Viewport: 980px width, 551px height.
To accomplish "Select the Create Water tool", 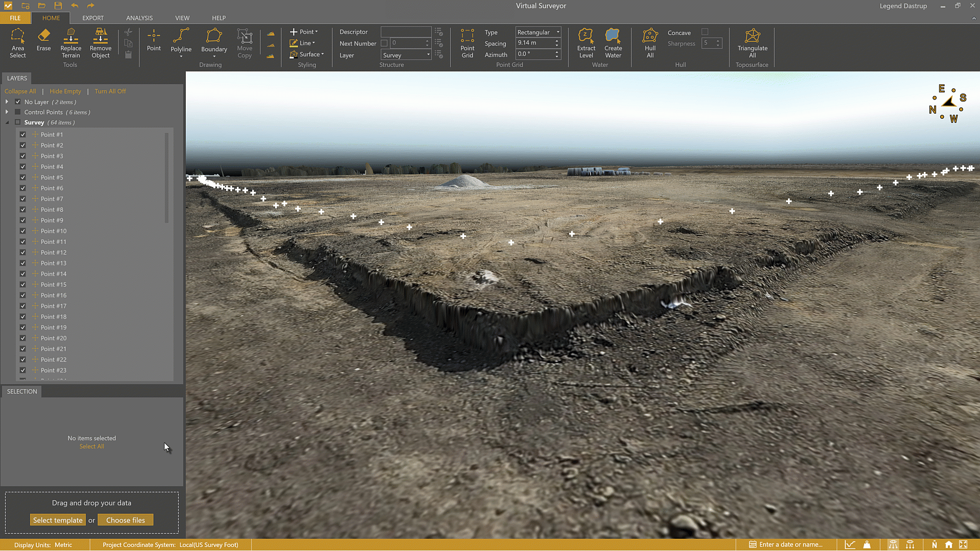I will [612, 43].
